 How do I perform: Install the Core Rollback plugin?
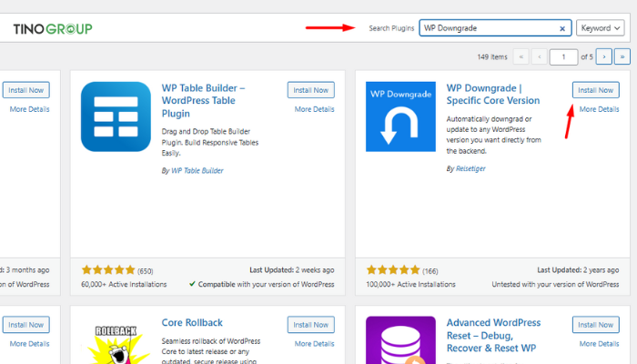pos(311,325)
